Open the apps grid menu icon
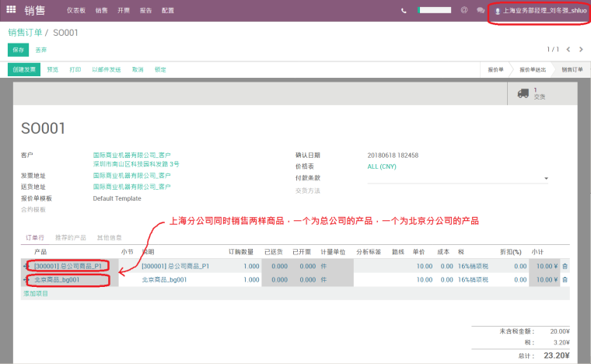The width and height of the screenshot is (591, 364). [11, 10]
